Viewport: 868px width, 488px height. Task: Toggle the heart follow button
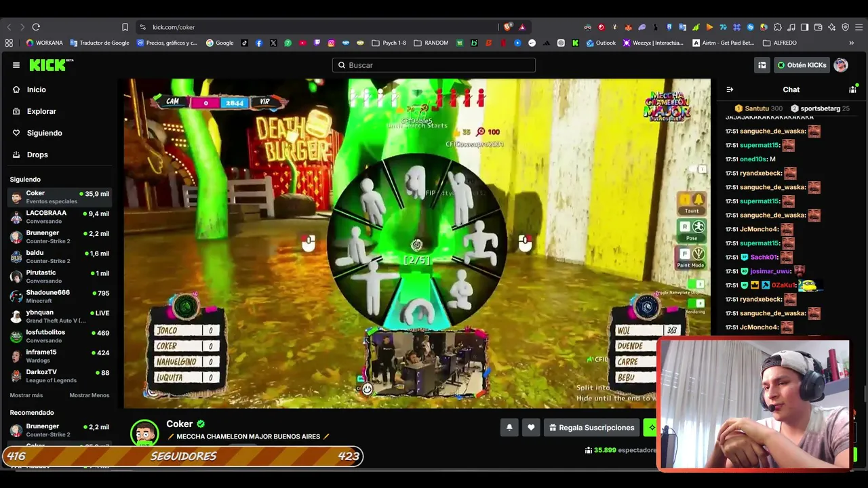coord(531,428)
